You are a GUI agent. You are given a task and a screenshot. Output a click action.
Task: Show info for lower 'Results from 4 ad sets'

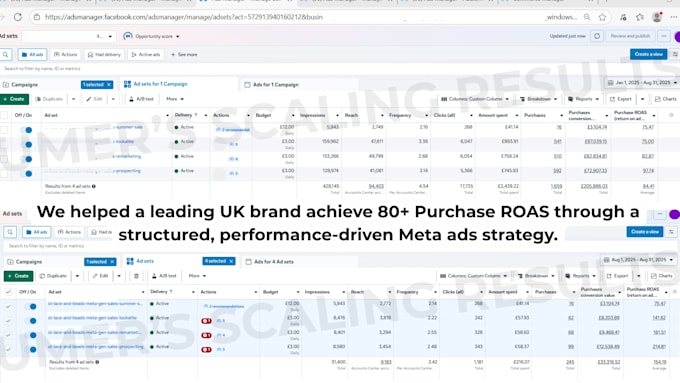97,362
